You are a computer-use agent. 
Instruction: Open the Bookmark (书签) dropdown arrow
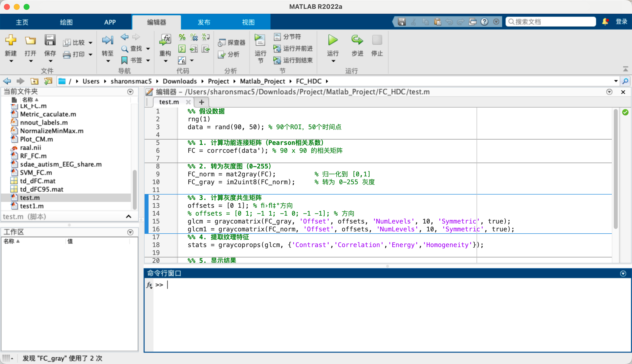(148, 60)
